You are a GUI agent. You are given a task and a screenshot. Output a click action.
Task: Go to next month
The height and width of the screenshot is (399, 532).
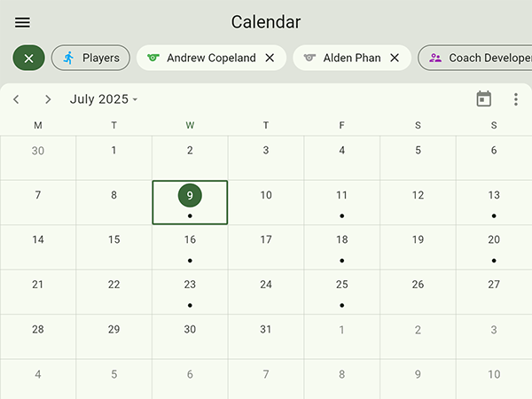point(48,99)
